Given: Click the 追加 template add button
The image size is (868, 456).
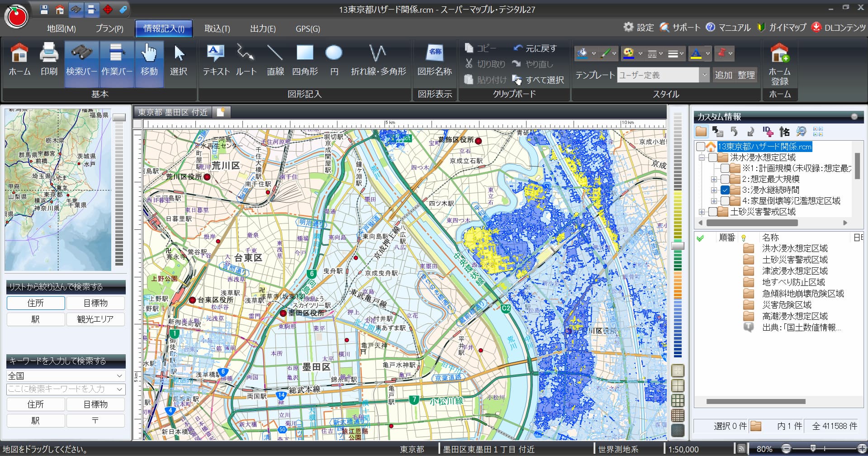Looking at the screenshot, I should (723, 75).
